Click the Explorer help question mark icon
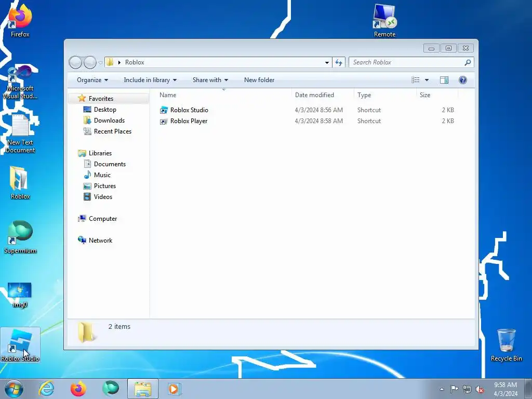Image resolution: width=532 pixels, height=399 pixels. pos(462,79)
